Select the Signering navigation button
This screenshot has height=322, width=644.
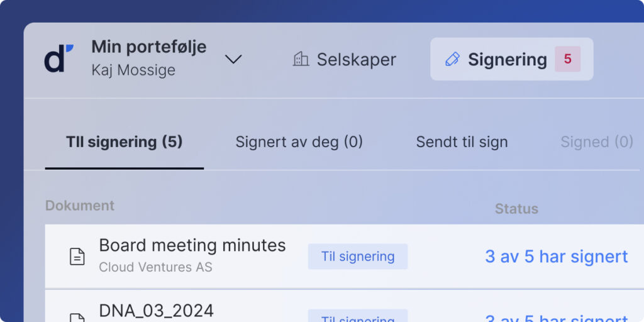512,59
